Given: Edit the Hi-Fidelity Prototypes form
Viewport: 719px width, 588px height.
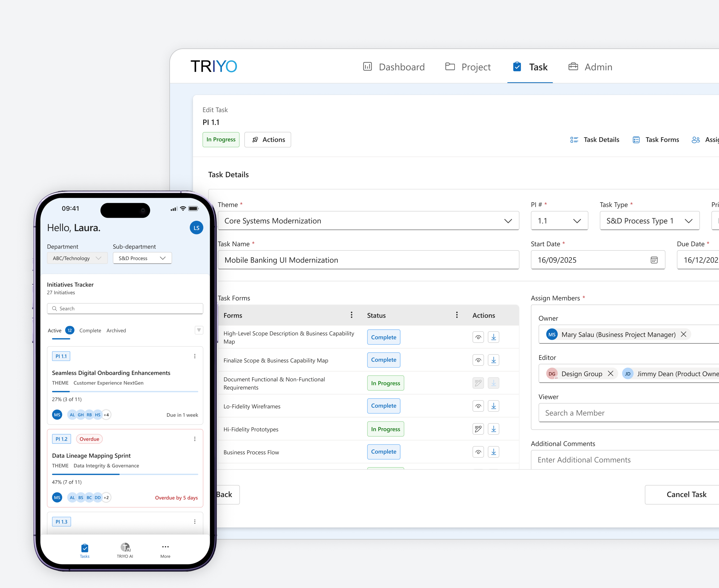Looking at the screenshot, I should tap(478, 429).
